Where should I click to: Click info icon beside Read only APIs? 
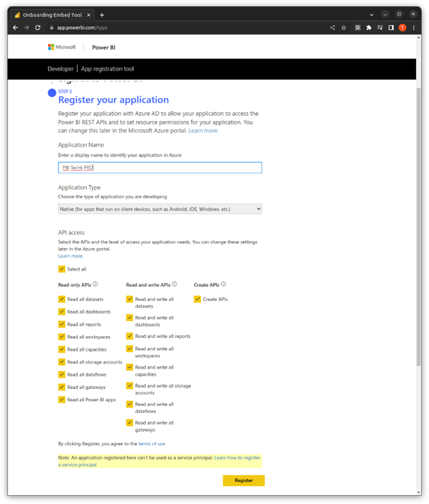[95, 284]
